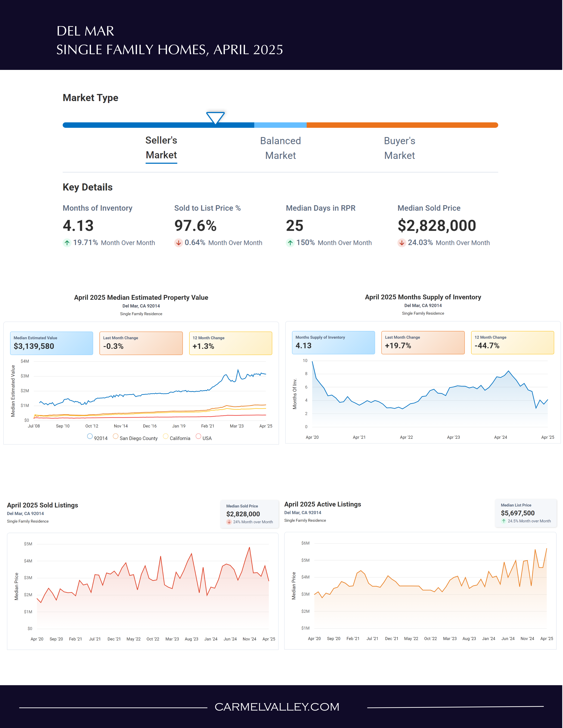
Task: Select the Buyer's Market label
Action: [400, 148]
